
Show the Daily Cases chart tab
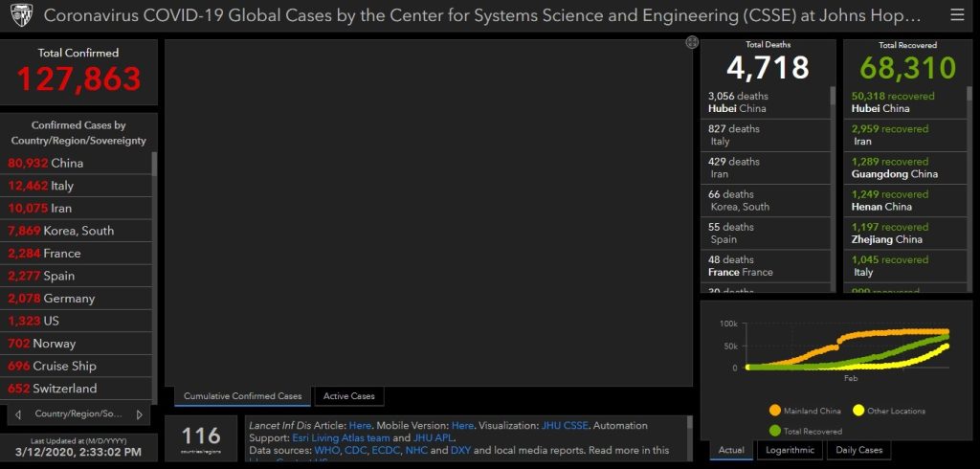[859, 450]
